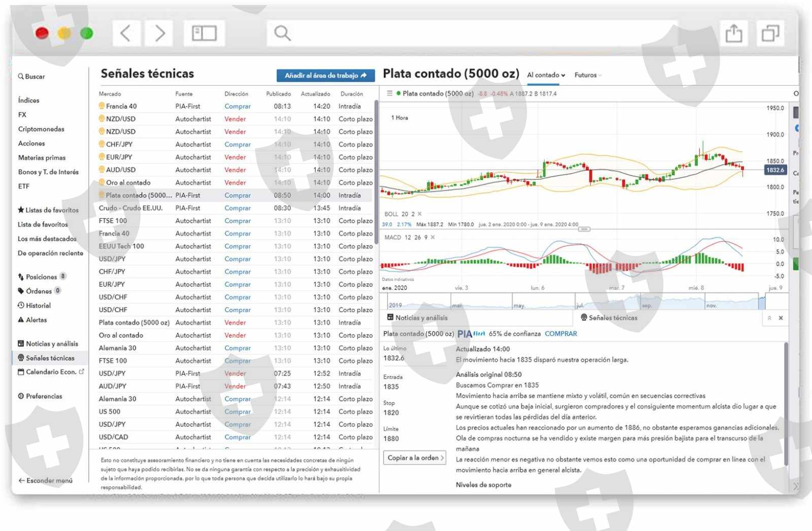Open De operación reciente list
The height and width of the screenshot is (531, 812).
coord(50,253)
